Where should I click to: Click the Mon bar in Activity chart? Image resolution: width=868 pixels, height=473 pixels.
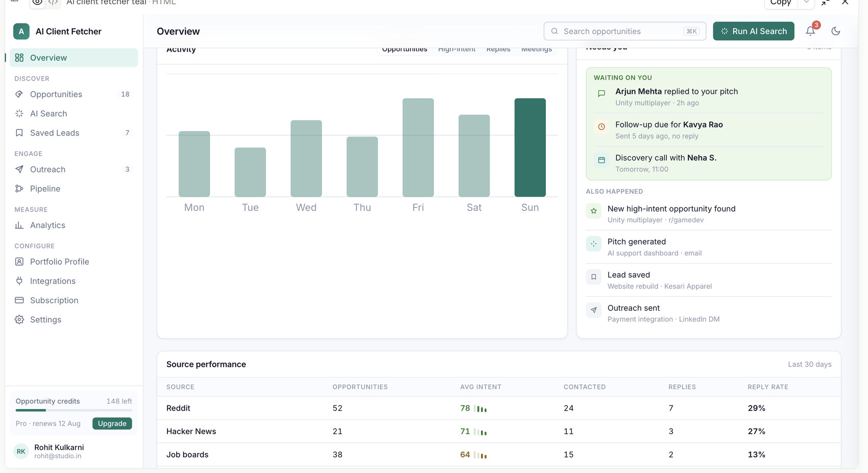click(194, 164)
